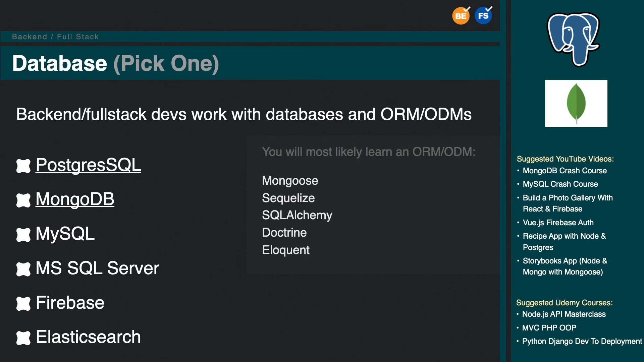Click the Database (Pick One) heading
Screen dimensions: 644x362
[x=115, y=63]
